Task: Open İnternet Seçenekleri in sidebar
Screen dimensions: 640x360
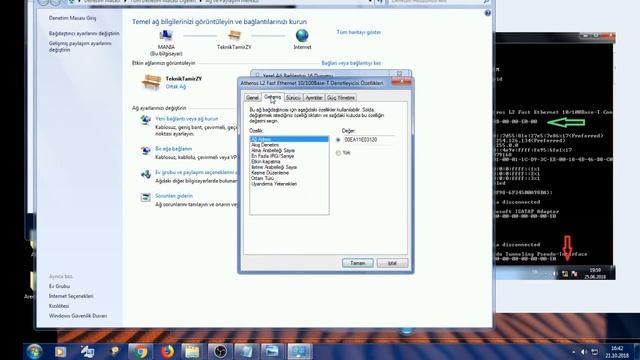Action: 71,296
